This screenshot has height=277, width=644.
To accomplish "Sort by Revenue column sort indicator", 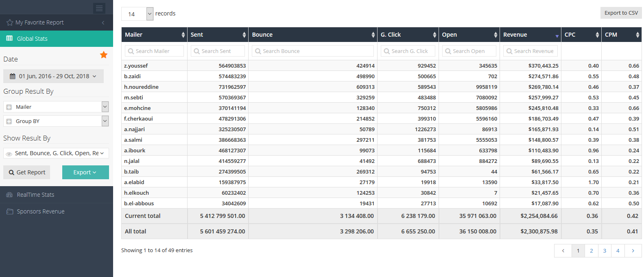I will click(x=557, y=36).
